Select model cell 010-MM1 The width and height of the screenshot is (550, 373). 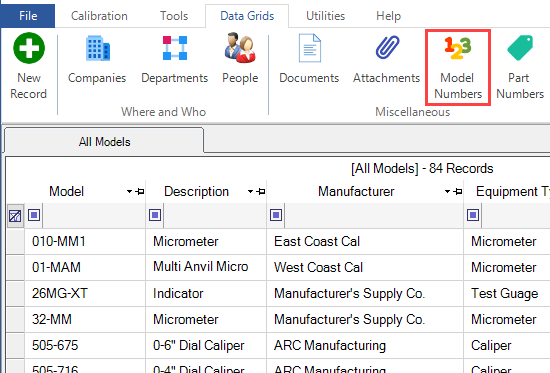point(85,241)
